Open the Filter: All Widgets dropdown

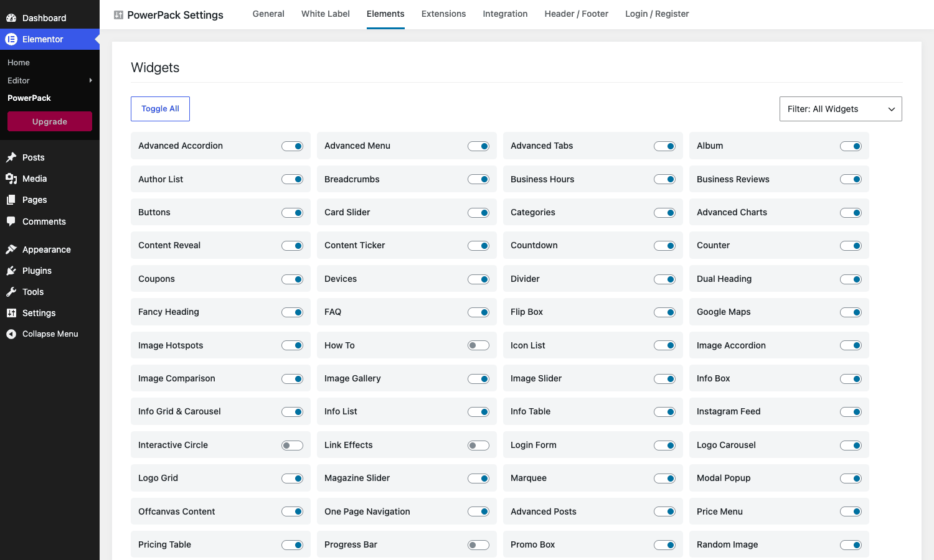coord(841,109)
